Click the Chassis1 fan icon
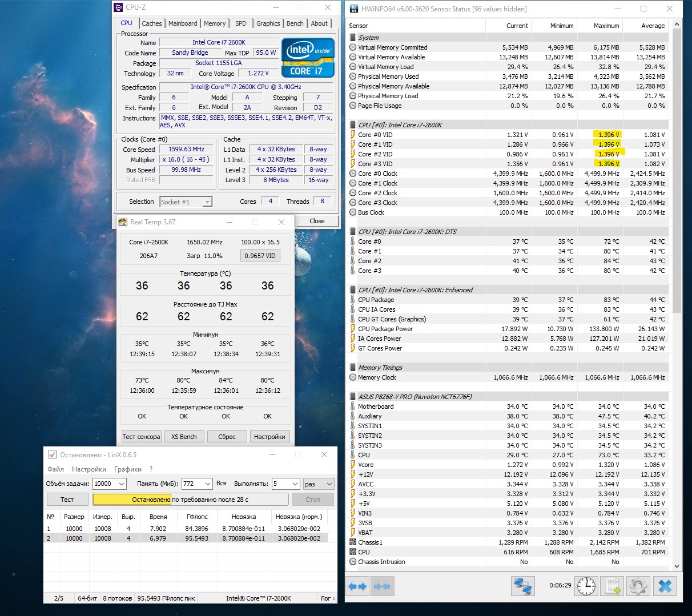The image size is (692, 616). click(353, 542)
